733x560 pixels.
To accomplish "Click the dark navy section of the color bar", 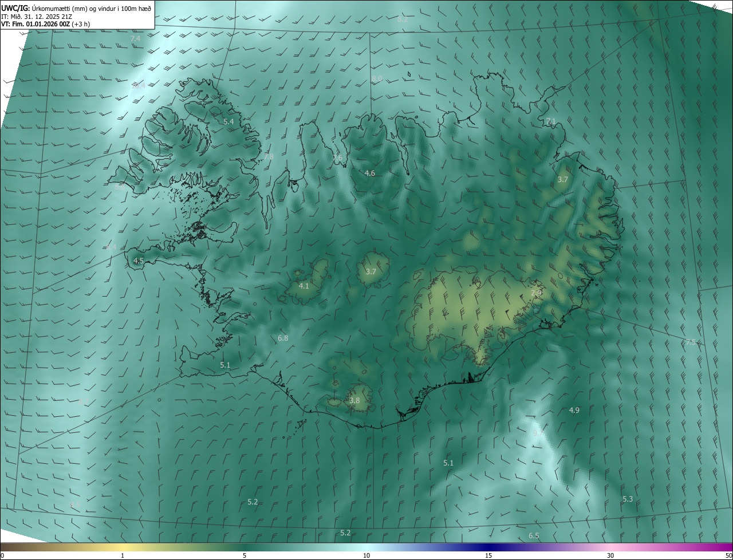I will tap(488, 547).
